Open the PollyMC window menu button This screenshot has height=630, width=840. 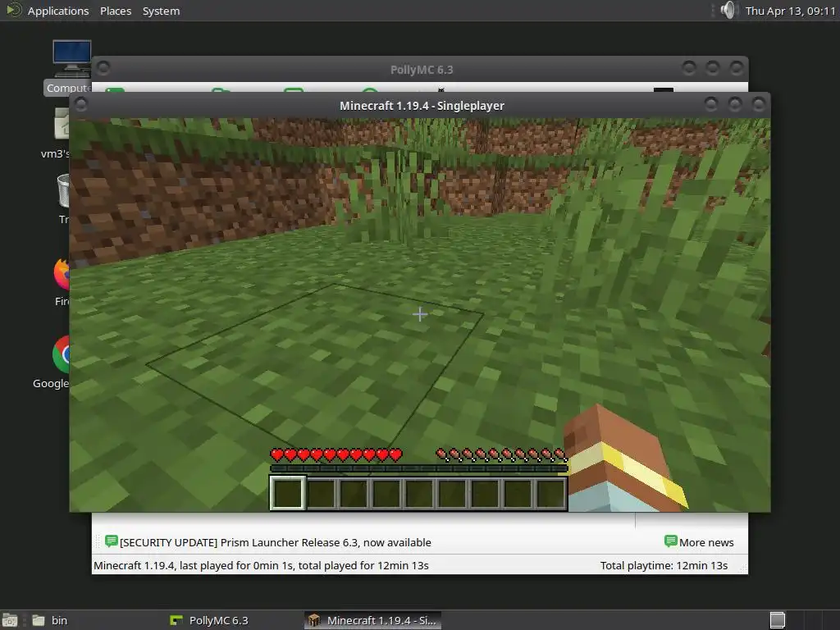pyautogui.click(x=103, y=68)
